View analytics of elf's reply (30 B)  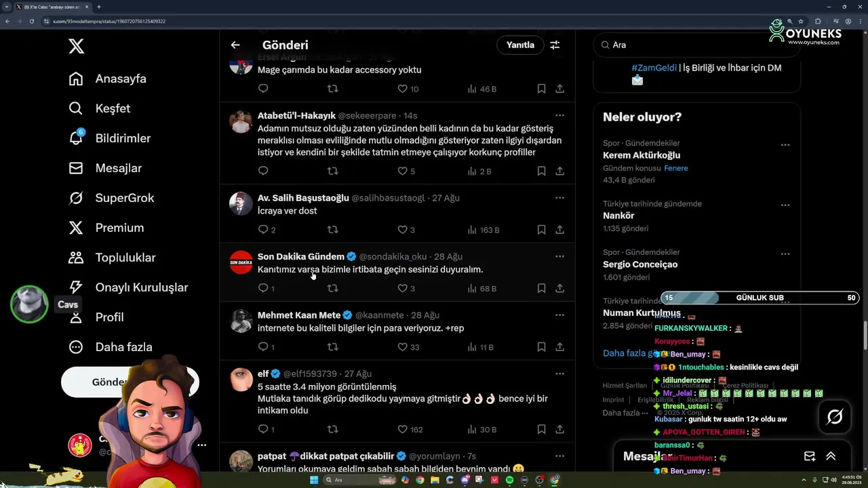click(x=482, y=429)
